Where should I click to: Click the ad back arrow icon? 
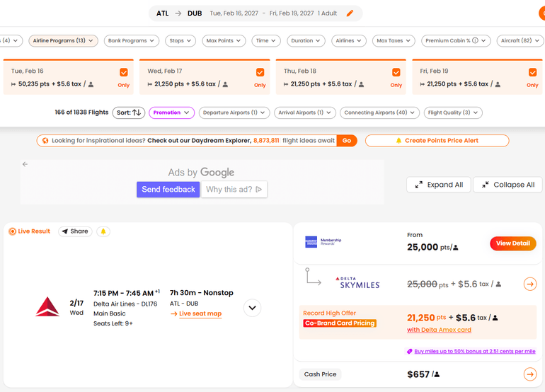pos(25,164)
